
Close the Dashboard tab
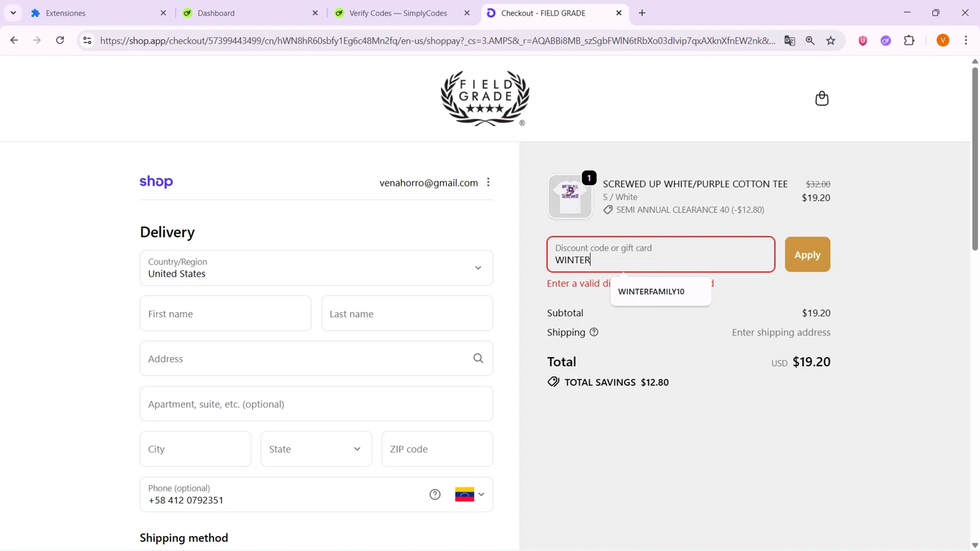315,13
